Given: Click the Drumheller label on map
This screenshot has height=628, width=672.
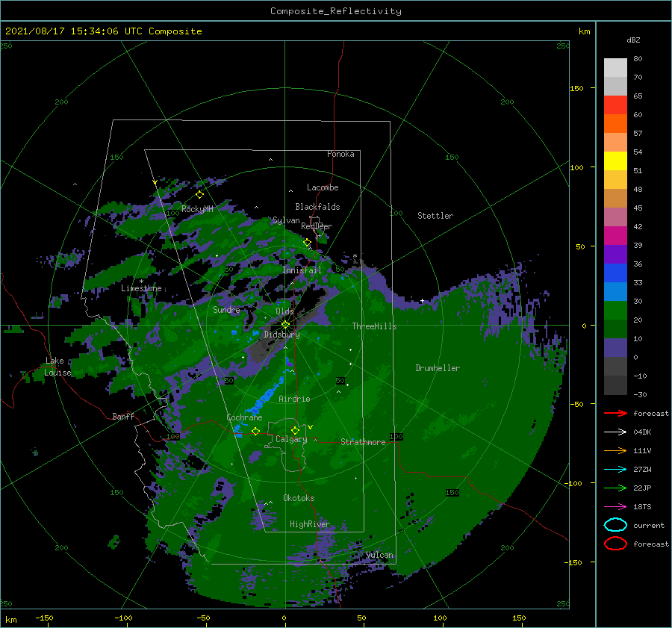Looking at the screenshot, I should (438, 368).
